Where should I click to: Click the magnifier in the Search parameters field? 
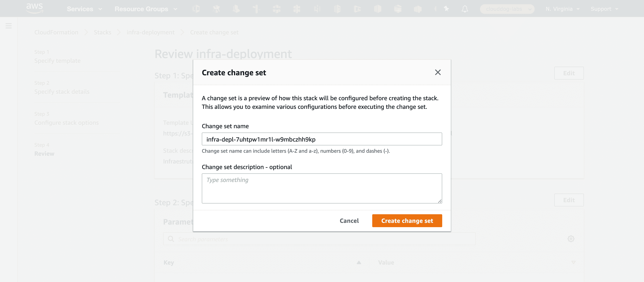point(171,239)
